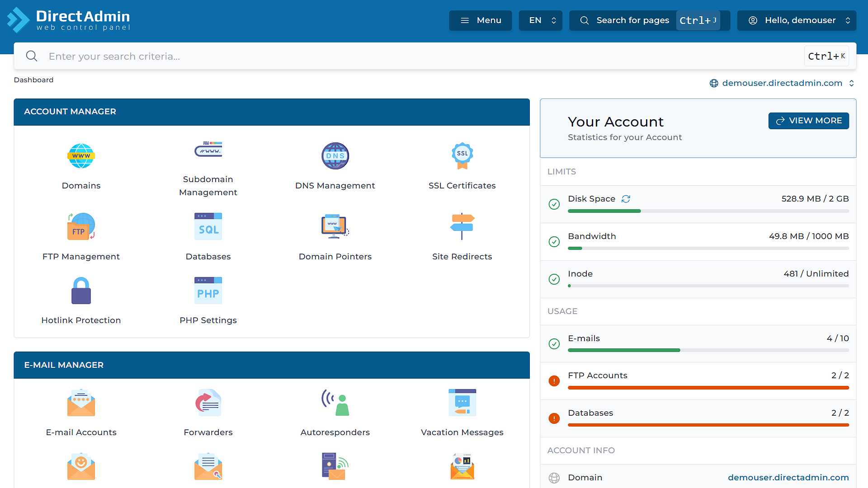Viewport: 868px width, 488px height.
Task: Open the EN language dropdown
Action: [x=540, y=20]
